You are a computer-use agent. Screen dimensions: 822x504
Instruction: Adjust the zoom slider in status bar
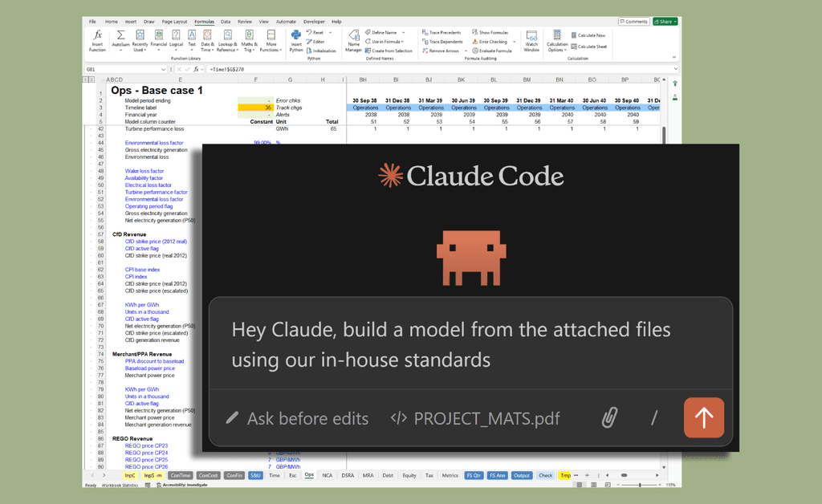pos(640,485)
